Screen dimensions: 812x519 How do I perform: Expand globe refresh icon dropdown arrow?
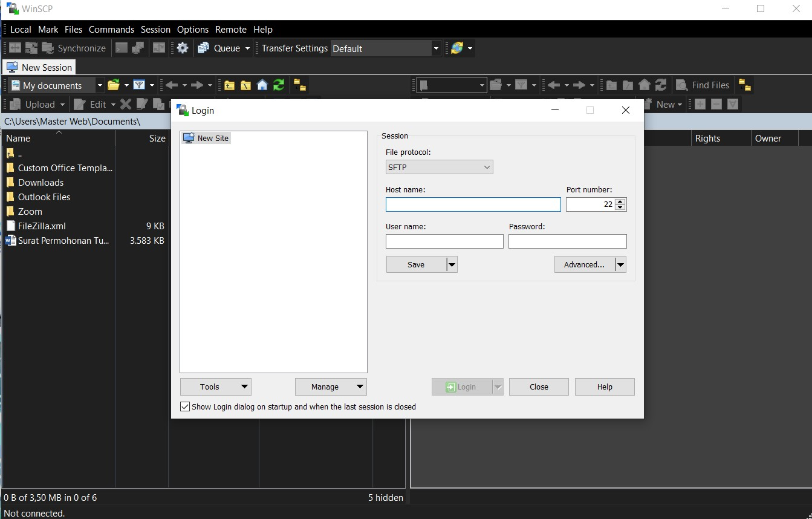pos(470,48)
